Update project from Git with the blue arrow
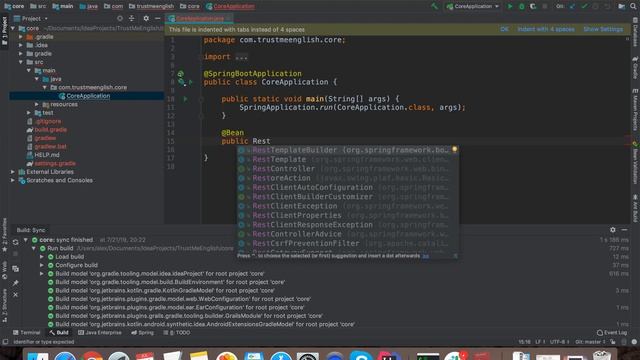 click(x=572, y=6)
